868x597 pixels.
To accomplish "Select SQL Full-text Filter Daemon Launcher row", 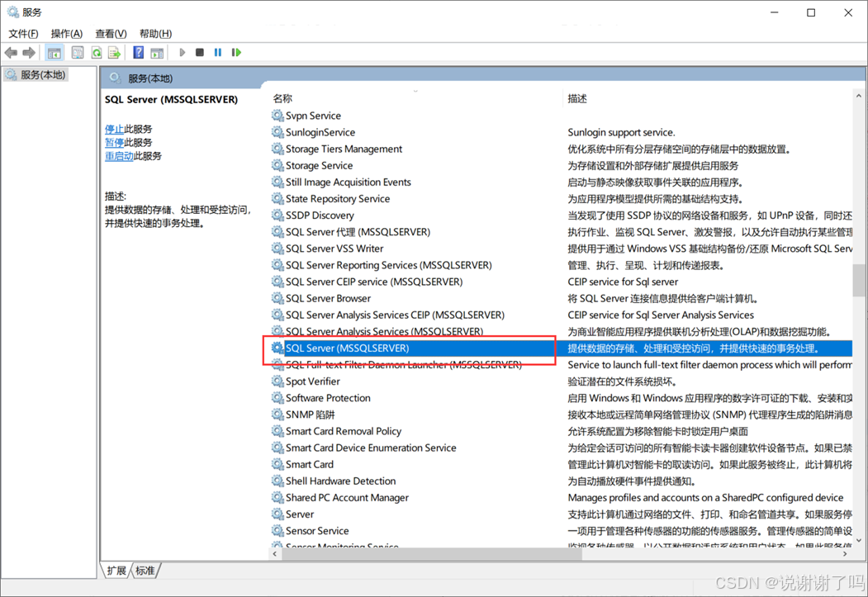I will coord(404,365).
